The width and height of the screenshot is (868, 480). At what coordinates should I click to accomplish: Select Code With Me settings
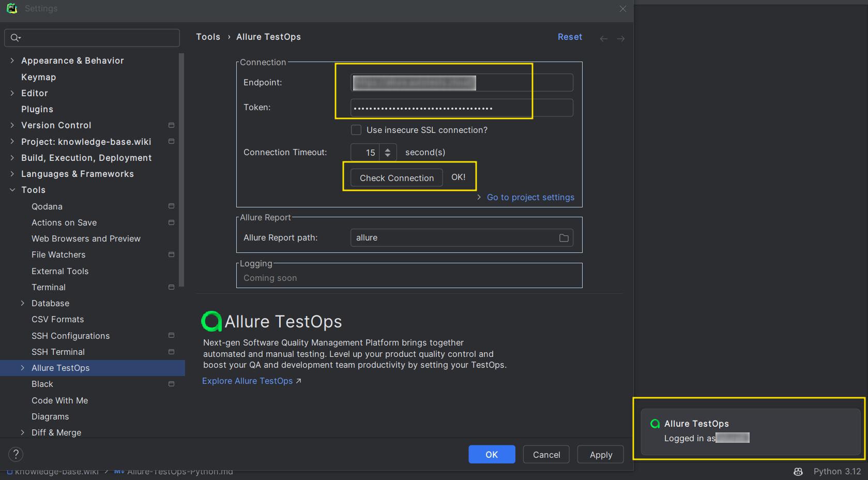pos(59,400)
